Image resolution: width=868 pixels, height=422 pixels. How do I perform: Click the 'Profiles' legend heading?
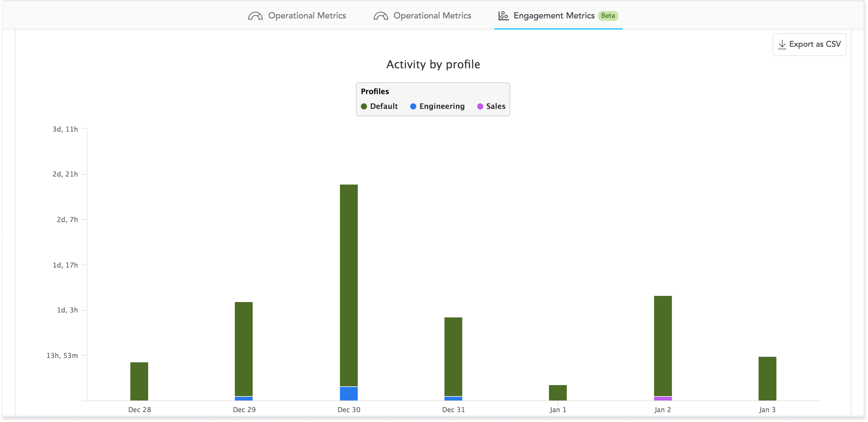click(x=375, y=91)
